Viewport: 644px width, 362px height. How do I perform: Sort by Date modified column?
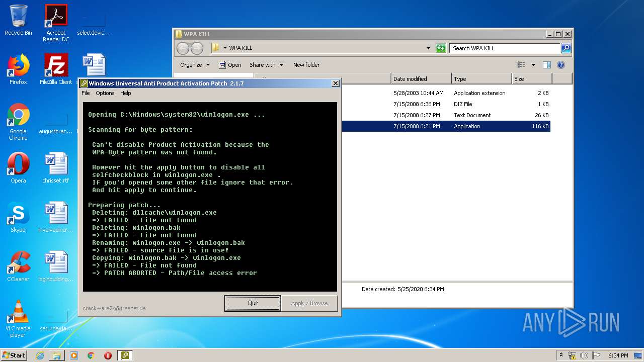point(421,79)
